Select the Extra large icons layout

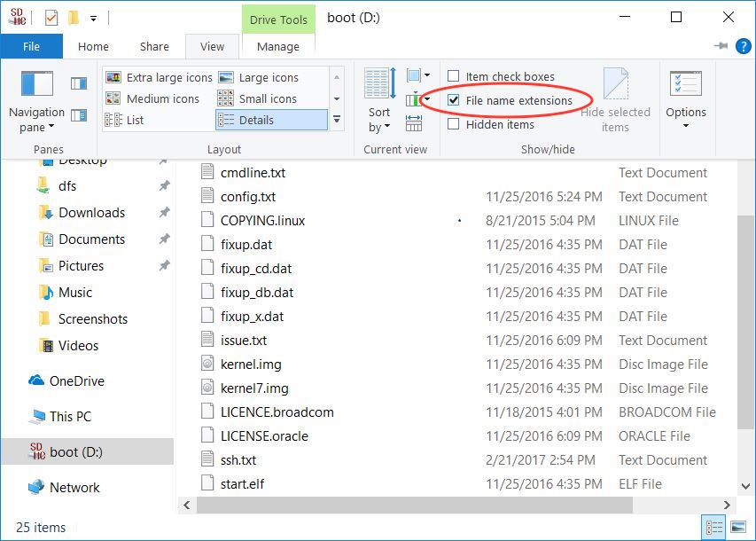click(160, 77)
